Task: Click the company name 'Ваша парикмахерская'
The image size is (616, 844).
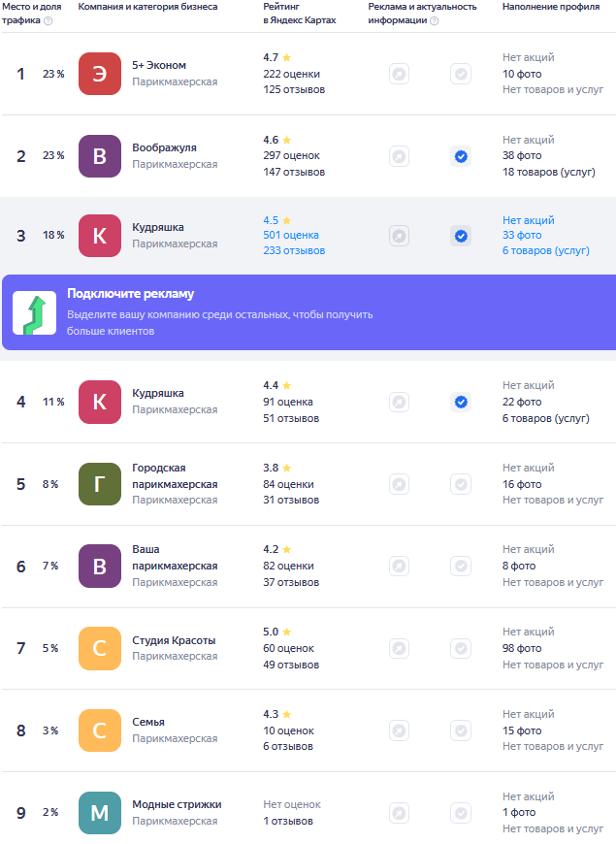Action: [x=175, y=558]
